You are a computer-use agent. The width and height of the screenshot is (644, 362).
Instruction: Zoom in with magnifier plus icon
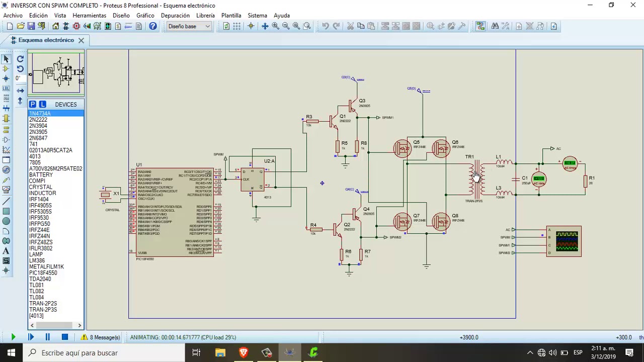(x=275, y=26)
